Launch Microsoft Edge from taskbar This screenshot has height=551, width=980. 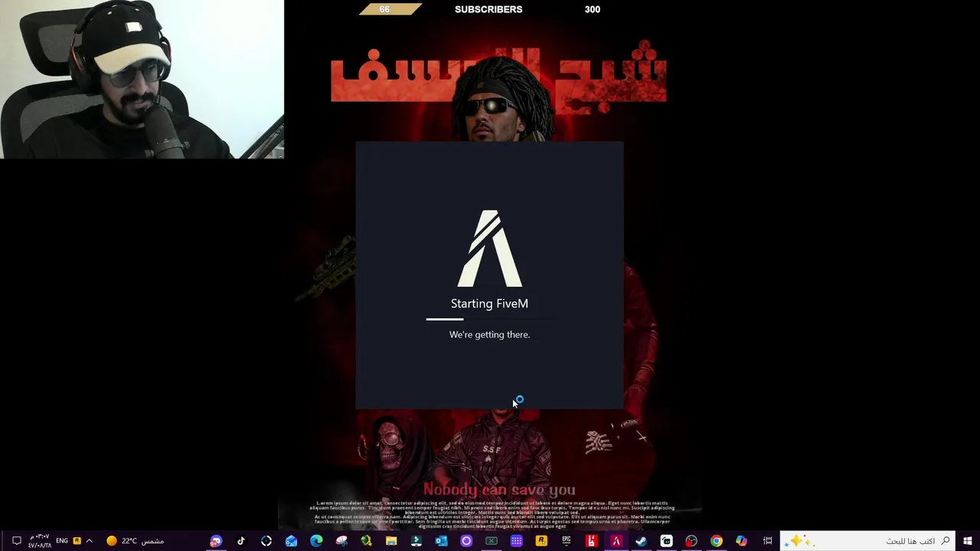(316, 541)
